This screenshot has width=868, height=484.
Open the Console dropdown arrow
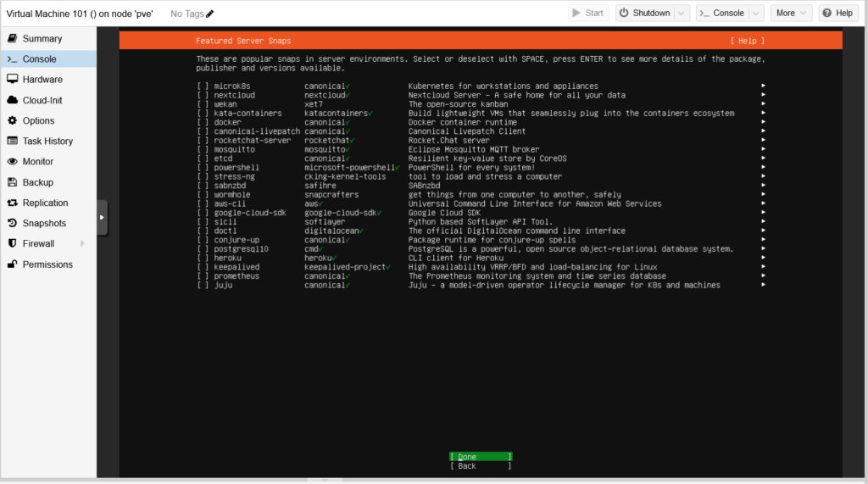[755, 14]
